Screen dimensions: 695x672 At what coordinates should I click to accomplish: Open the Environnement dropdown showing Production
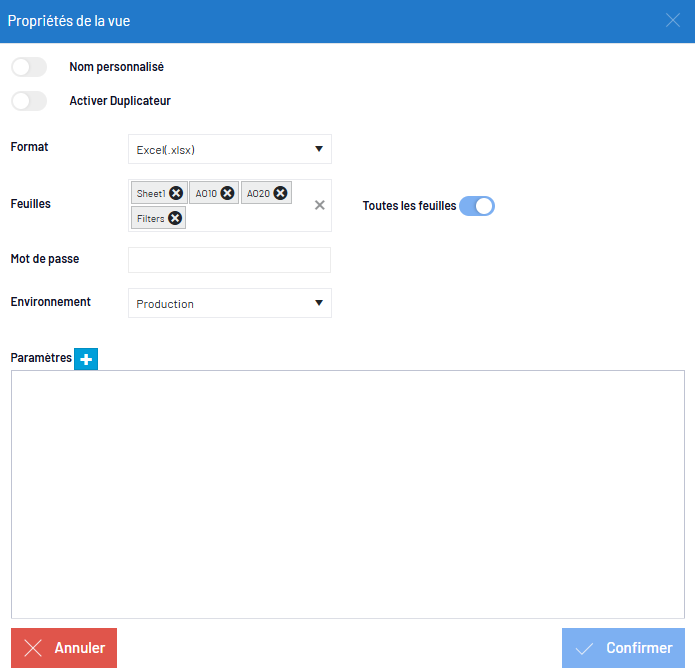coord(230,303)
